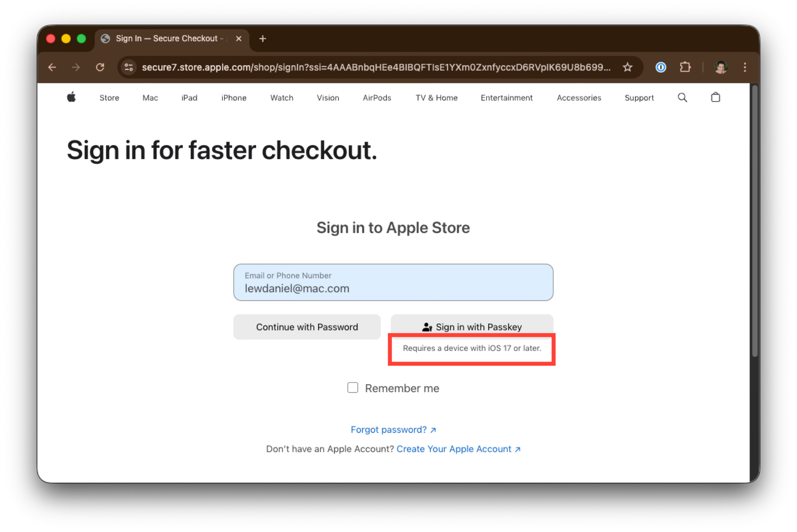Bookmark this page with the star icon
Viewport: 797px width, 532px height.
[x=628, y=67]
